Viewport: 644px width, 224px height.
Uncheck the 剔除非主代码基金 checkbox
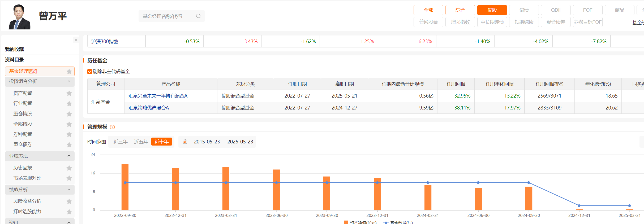pos(90,72)
